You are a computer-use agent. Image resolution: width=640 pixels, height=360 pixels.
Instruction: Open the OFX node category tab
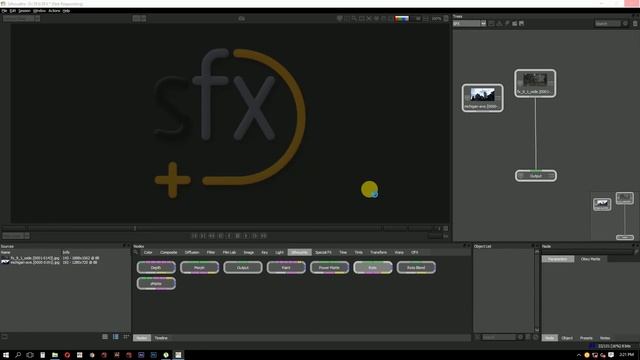(x=414, y=252)
